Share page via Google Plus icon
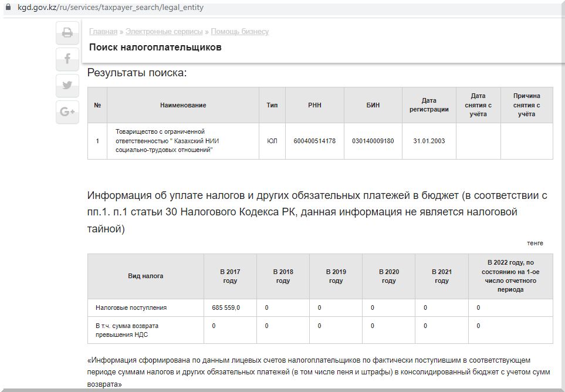The image size is (565, 392). click(x=67, y=112)
